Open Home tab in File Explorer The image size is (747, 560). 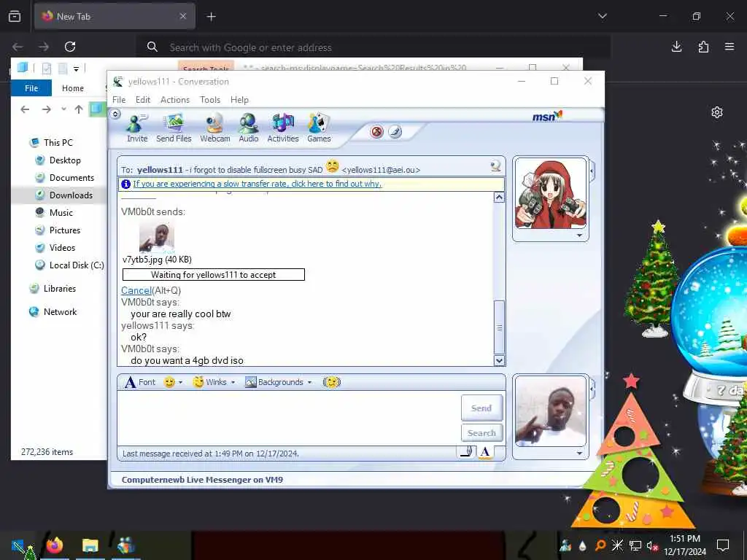click(73, 88)
